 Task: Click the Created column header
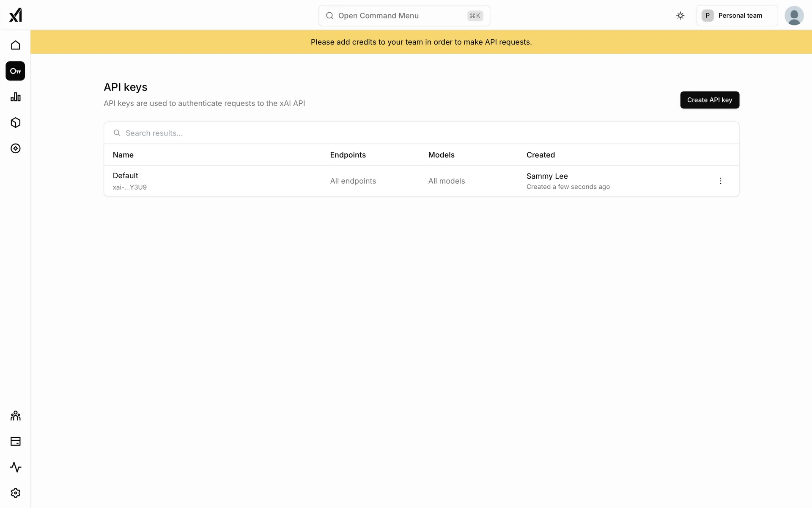540,155
